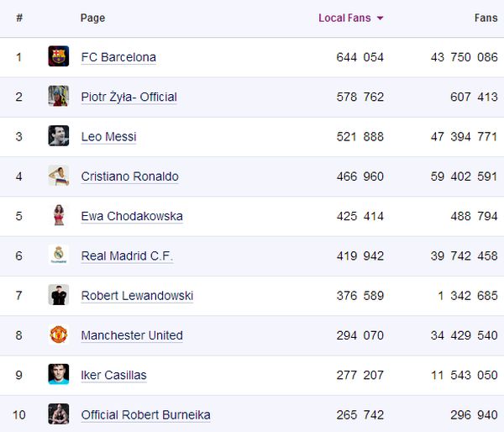Click Ewa Chodakowska's avatar icon
Screen dimensions: 504x432
(x=58, y=215)
